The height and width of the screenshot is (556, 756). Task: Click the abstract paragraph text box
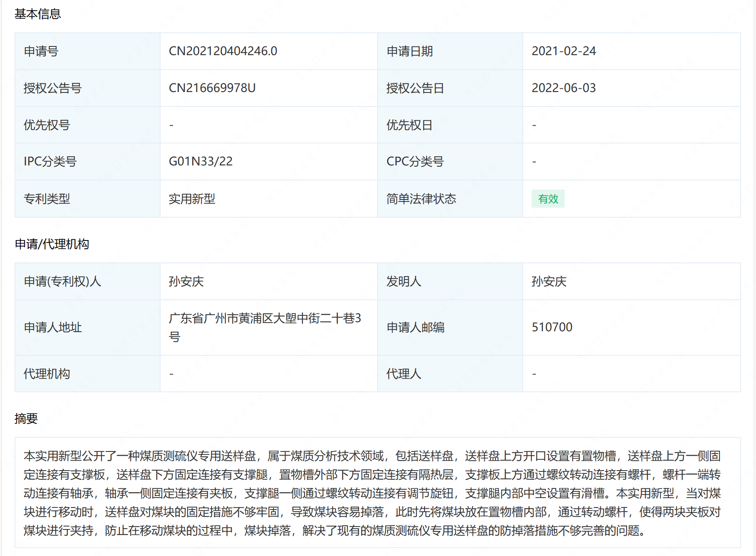point(378,493)
